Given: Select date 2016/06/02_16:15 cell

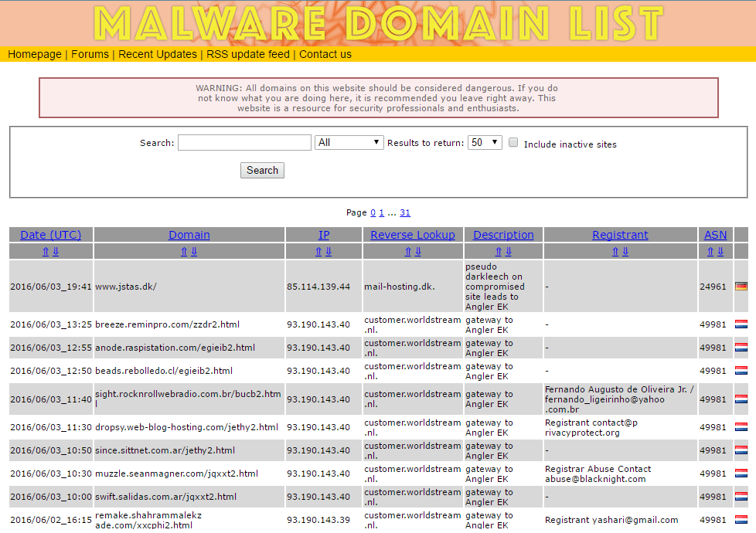Looking at the screenshot, I should click(x=50, y=520).
